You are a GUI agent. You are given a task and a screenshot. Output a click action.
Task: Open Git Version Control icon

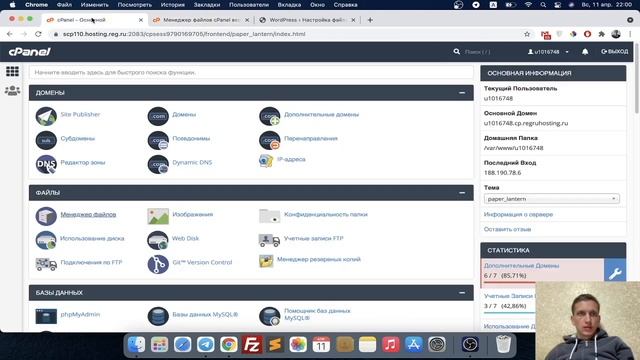pos(158,264)
